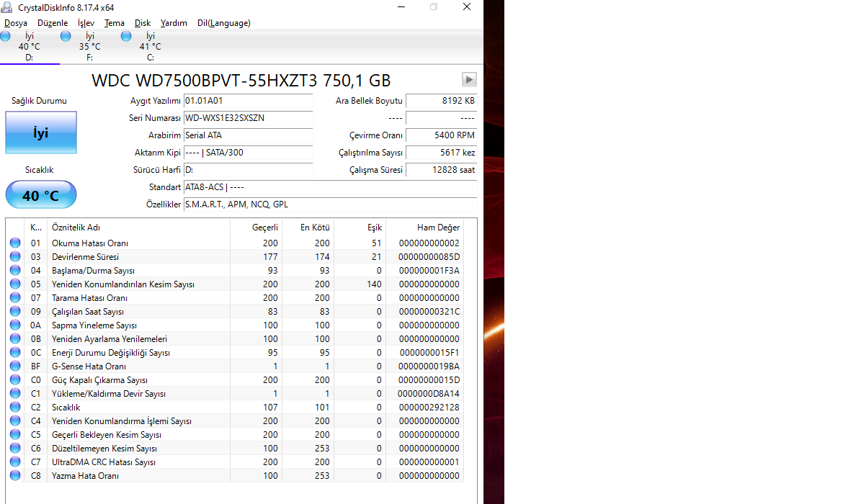
Task: Click the Sağlık Durumu label
Action: [x=39, y=101]
